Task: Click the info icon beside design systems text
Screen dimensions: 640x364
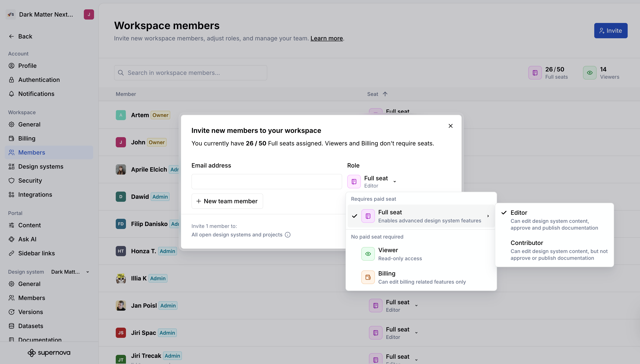Action: (x=288, y=235)
